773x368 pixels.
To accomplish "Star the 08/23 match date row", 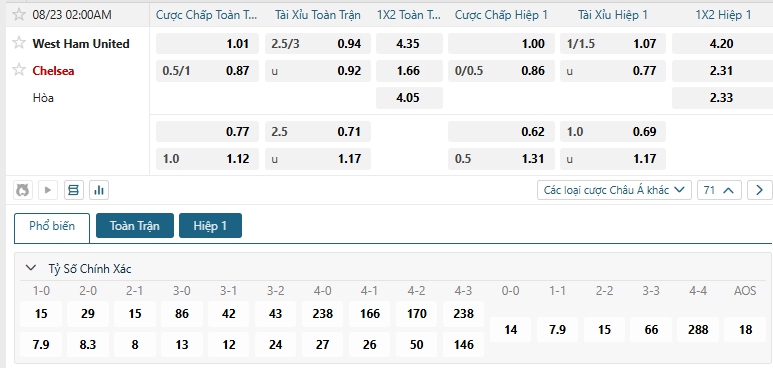I will pos(19,14).
